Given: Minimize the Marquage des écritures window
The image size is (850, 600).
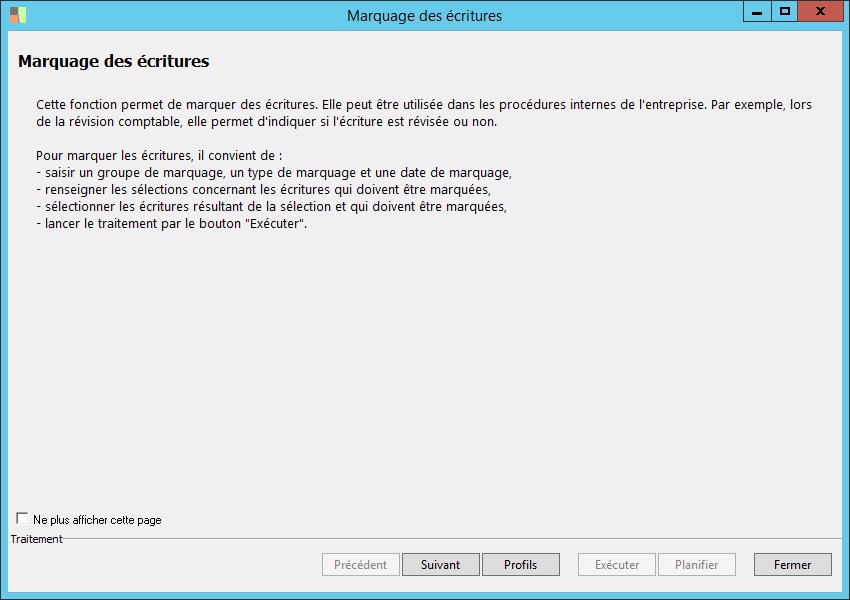Looking at the screenshot, I should pyautogui.click(x=758, y=11).
